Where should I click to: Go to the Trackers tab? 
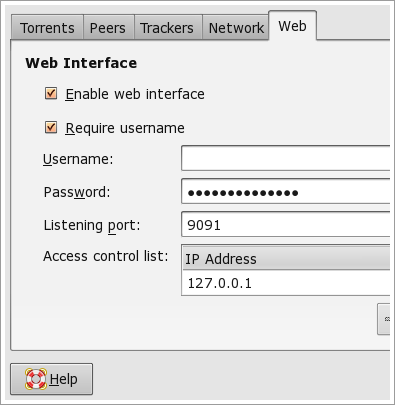pyautogui.click(x=167, y=28)
